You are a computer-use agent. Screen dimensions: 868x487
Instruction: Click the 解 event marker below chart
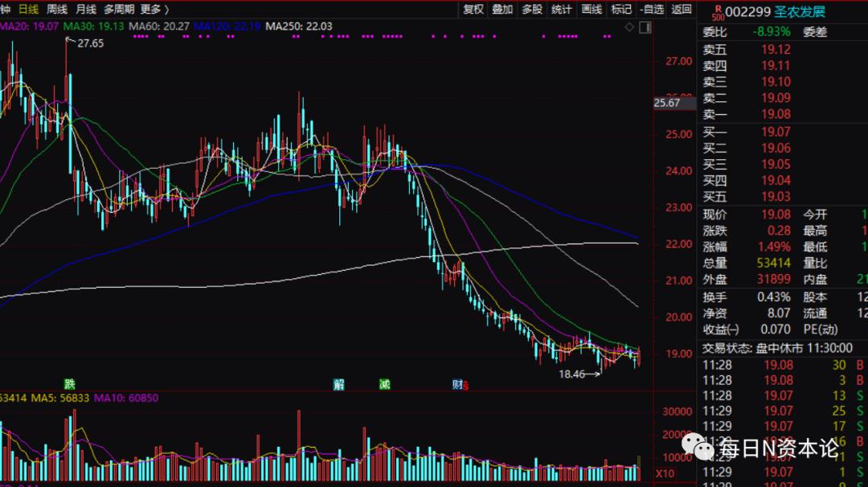pos(340,384)
